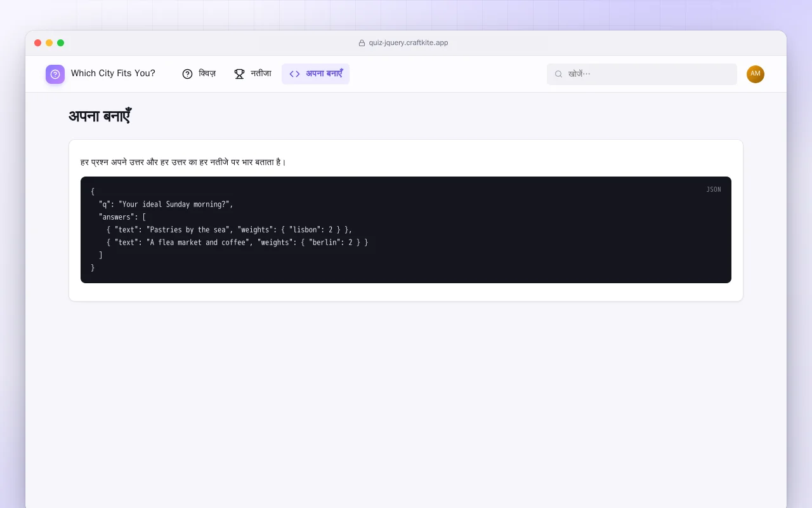812x508 pixels.
Task: Select the अपना बनाएँ tab
Action: (x=316, y=74)
